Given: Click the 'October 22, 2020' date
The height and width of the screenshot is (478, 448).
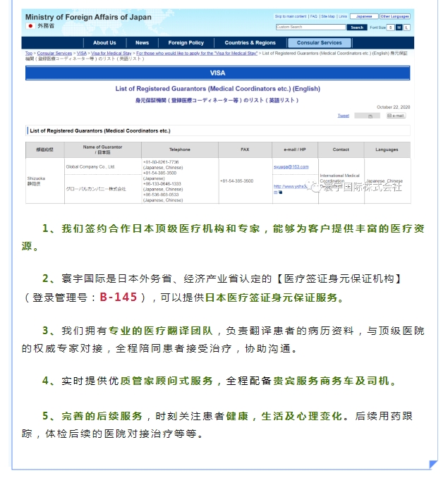Looking at the screenshot, I should tap(393, 107).
